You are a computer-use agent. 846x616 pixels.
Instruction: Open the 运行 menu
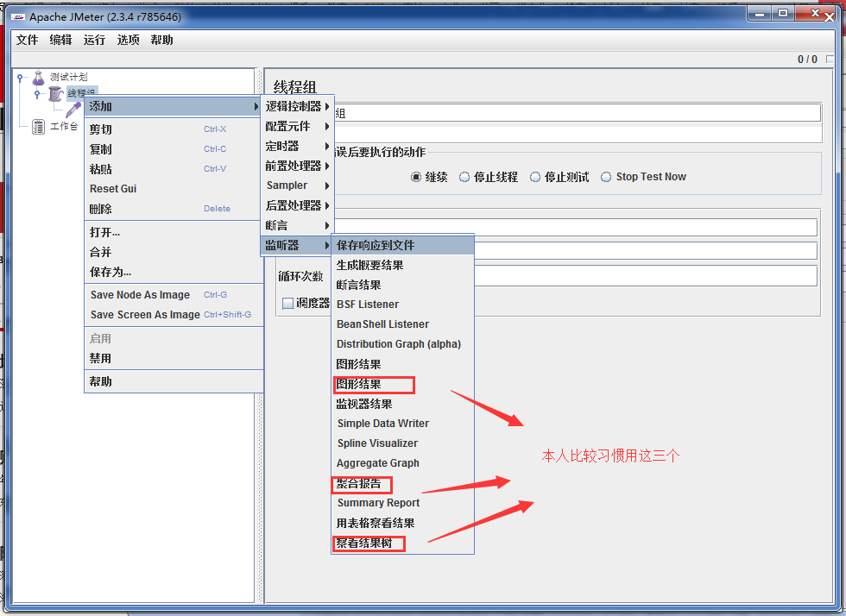point(94,40)
